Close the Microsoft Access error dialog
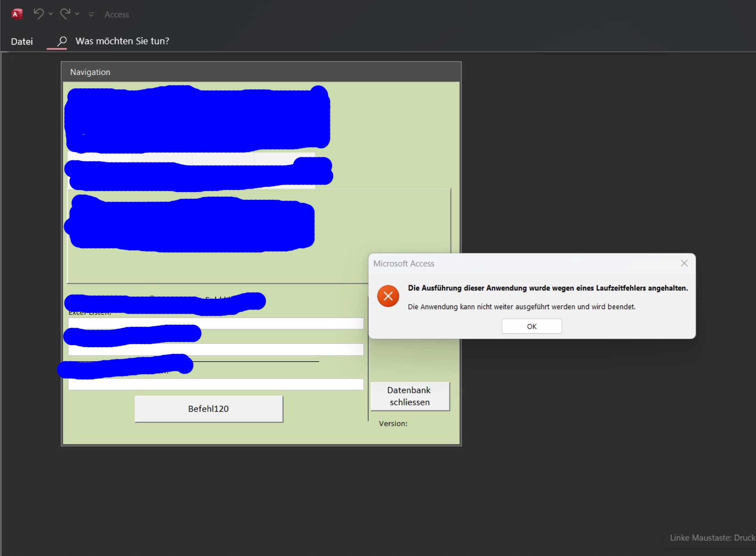The height and width of the screenshot is (556, 756). click(x=684, y=263)
